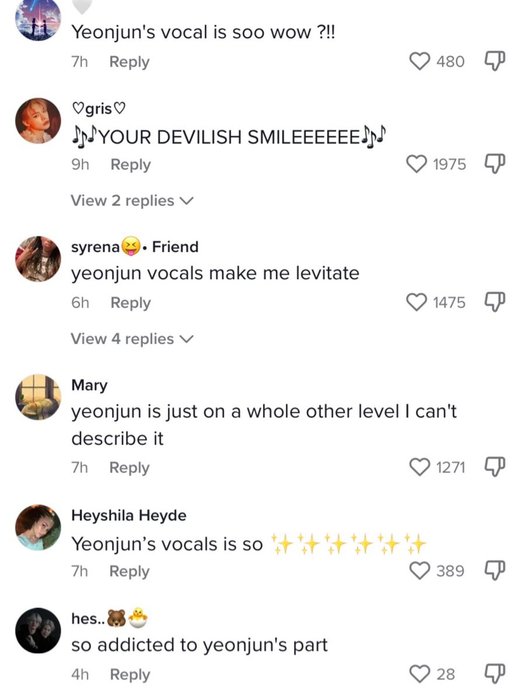Tap thumbs-down on top 480-likes comment
Image resolution: width=525 pixels, height=700 pixels.
click(x=495, y=61)
